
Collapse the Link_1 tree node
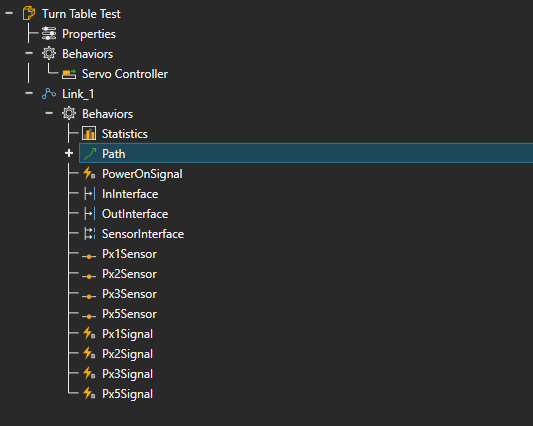pyautogui.click(x=29, y=93)
